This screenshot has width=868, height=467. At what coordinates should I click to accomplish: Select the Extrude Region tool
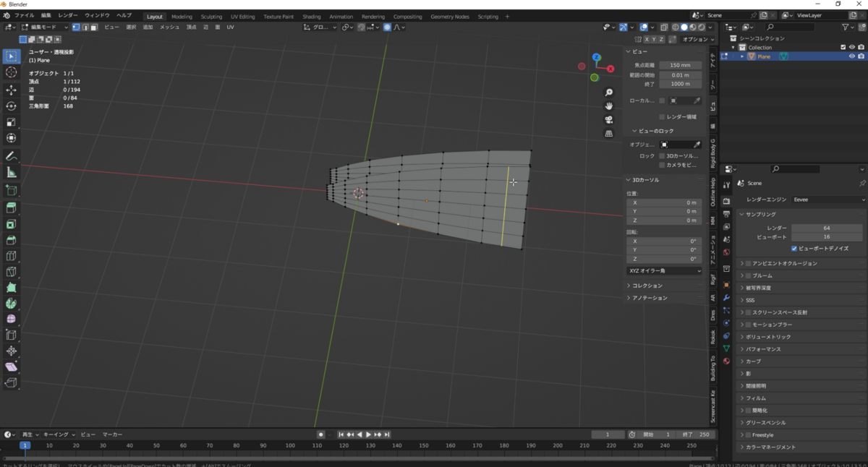(x=12, y=208)
